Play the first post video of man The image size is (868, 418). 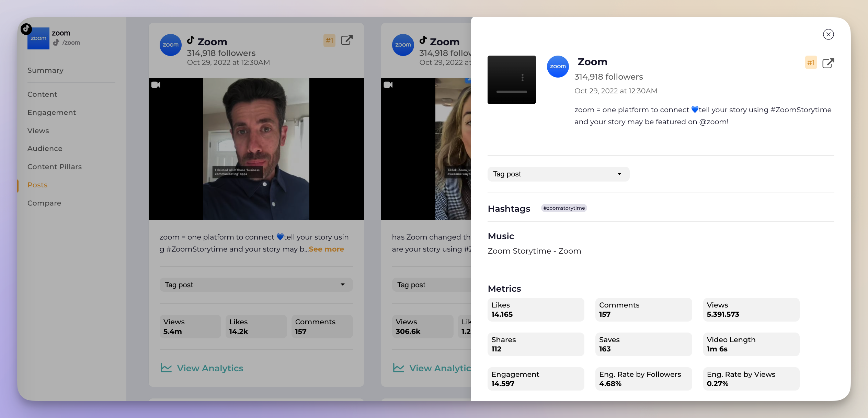pyautogui.click(x=256, y=149)
